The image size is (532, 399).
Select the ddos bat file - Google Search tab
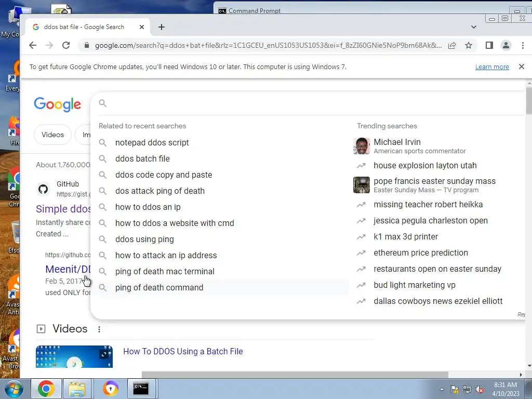84,27
